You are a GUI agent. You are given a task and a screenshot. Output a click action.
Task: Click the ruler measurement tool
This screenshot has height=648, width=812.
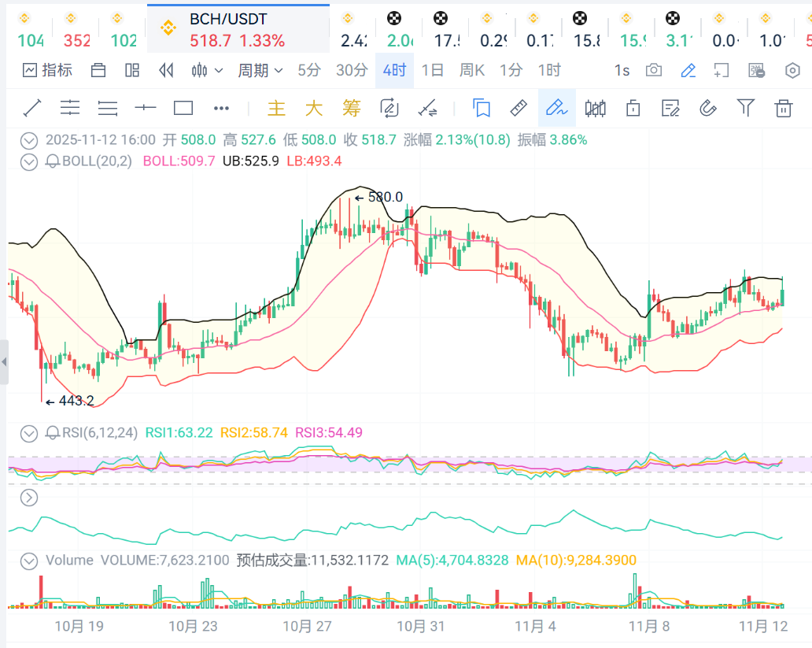[518, 108]
